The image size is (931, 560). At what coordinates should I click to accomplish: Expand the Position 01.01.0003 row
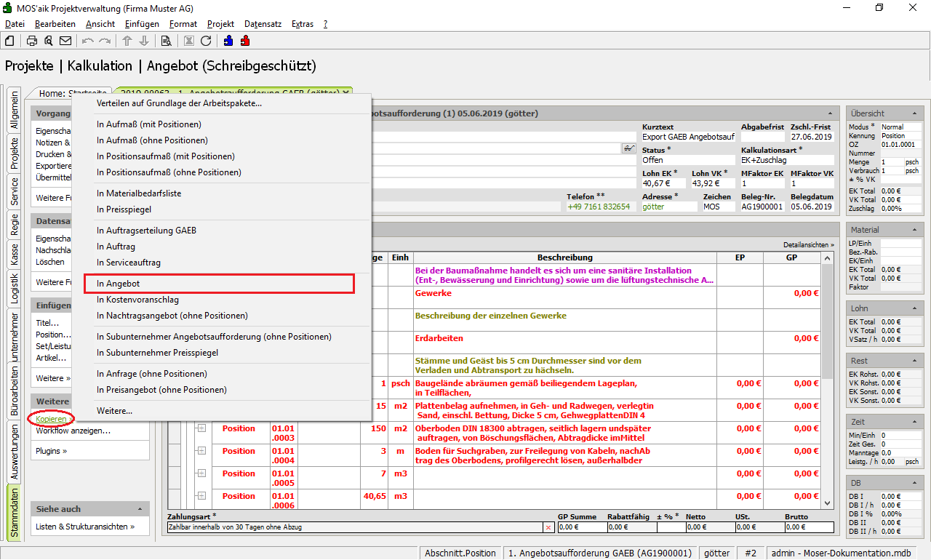[x=201, y=428]
